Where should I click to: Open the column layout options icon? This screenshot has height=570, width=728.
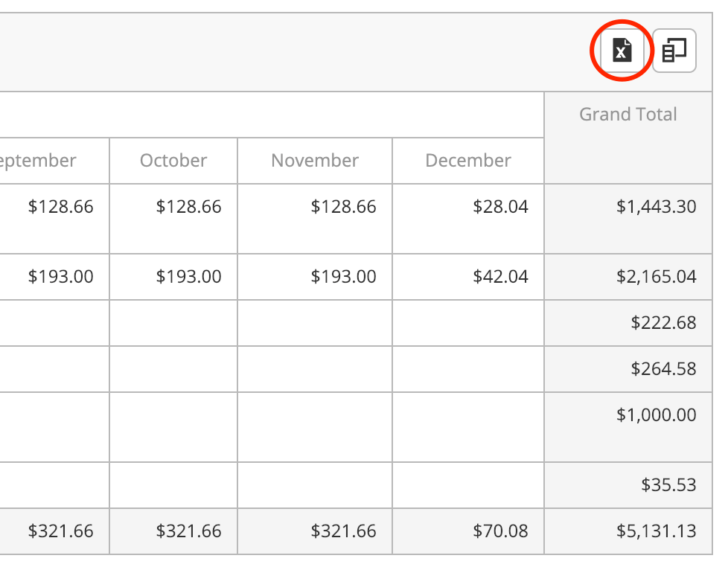pos(674,50)
